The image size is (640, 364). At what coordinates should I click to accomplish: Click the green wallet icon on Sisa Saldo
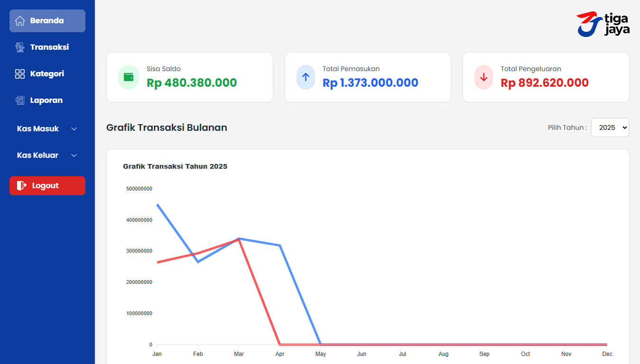click(129, 77)
